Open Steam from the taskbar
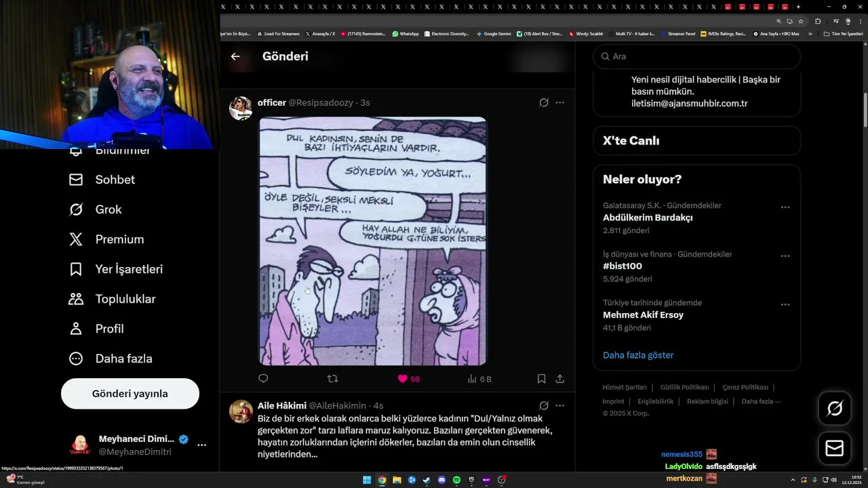This screenshot has height=488, width=868. 427,480
